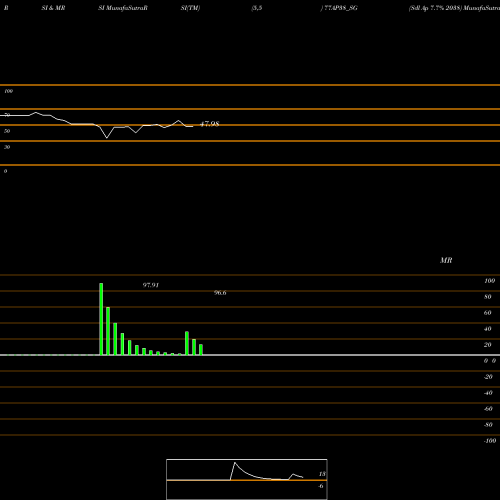Click the 50 label on RSI axis

[7, 131]
